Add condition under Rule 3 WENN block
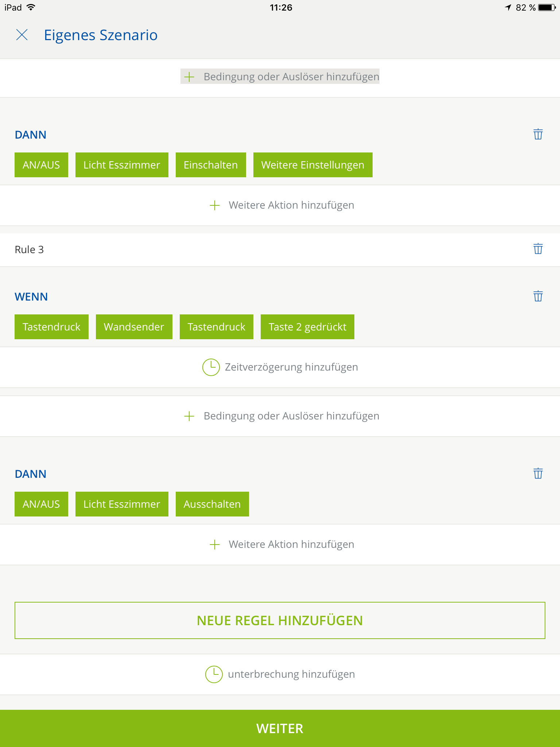 point(281,416)
